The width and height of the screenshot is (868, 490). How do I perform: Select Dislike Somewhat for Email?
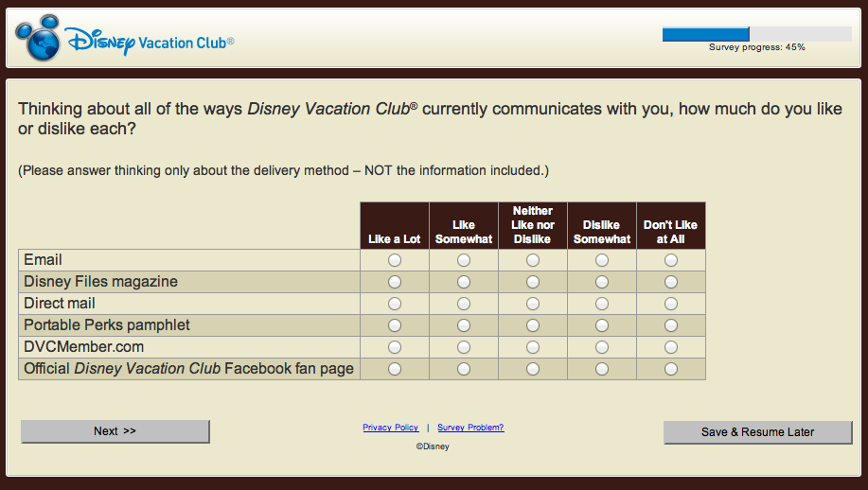coord(602,260)
